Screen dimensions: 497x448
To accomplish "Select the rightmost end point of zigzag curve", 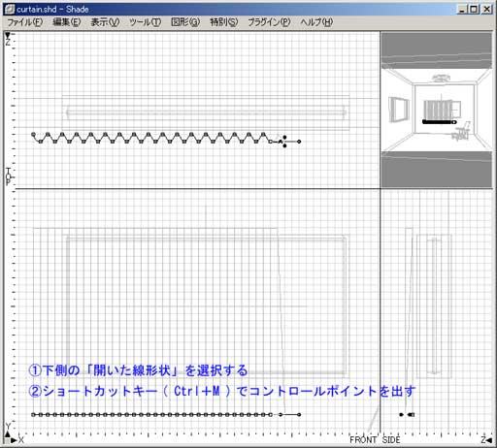I will (299, 142).
